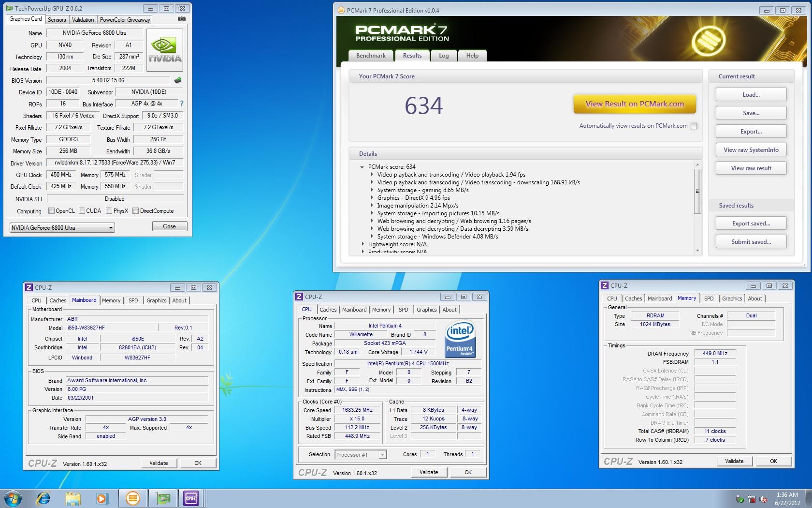Switch to GPU-Z via the taskbar icon
812x508 pixels.
click(162, 498)
